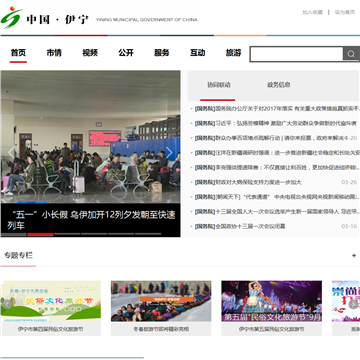Select the third slideshow indicator bar

click(x=67, y=234)
